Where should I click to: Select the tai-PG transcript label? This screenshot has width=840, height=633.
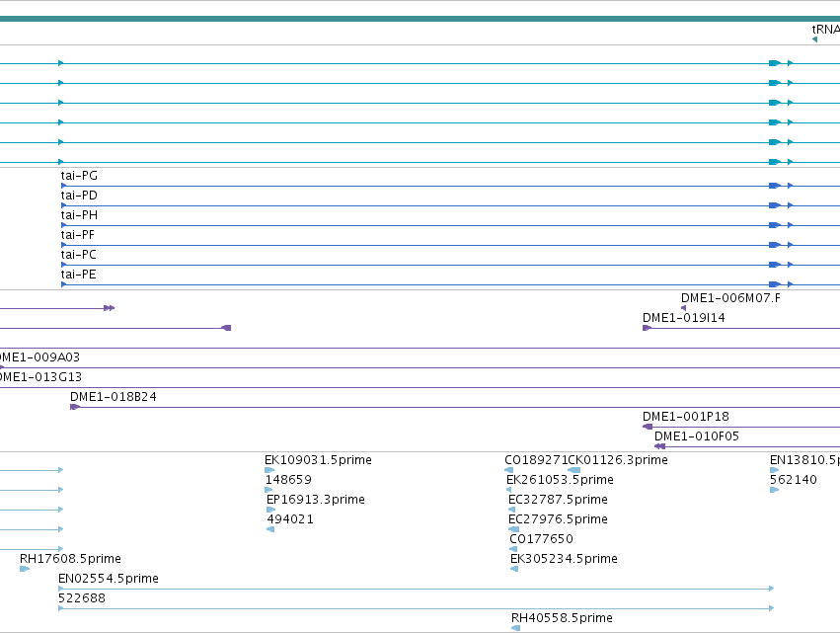point(79,176)
